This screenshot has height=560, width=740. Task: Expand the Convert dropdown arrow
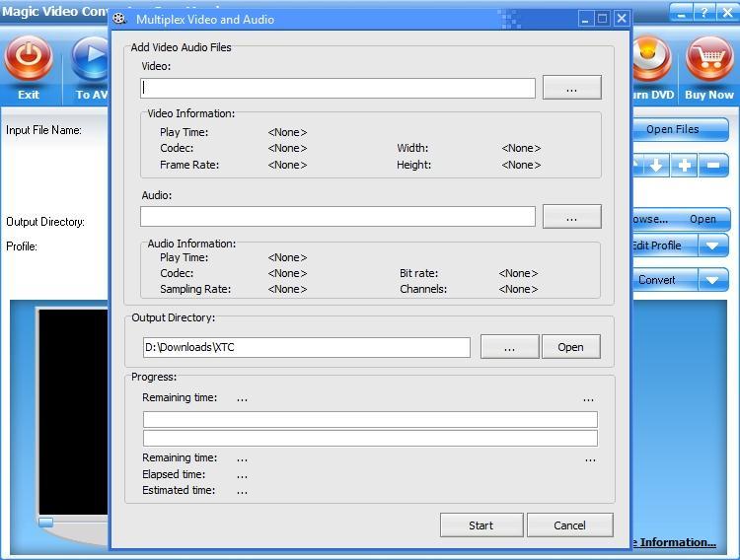pos(712,280)
